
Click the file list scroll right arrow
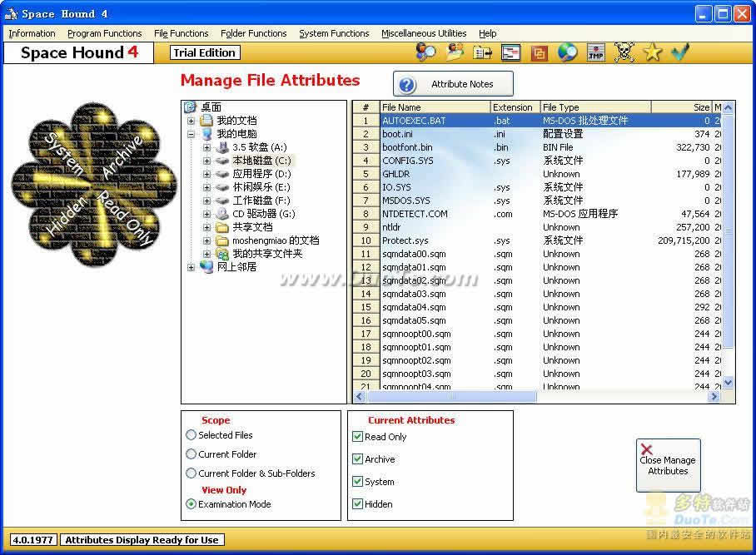714,397
